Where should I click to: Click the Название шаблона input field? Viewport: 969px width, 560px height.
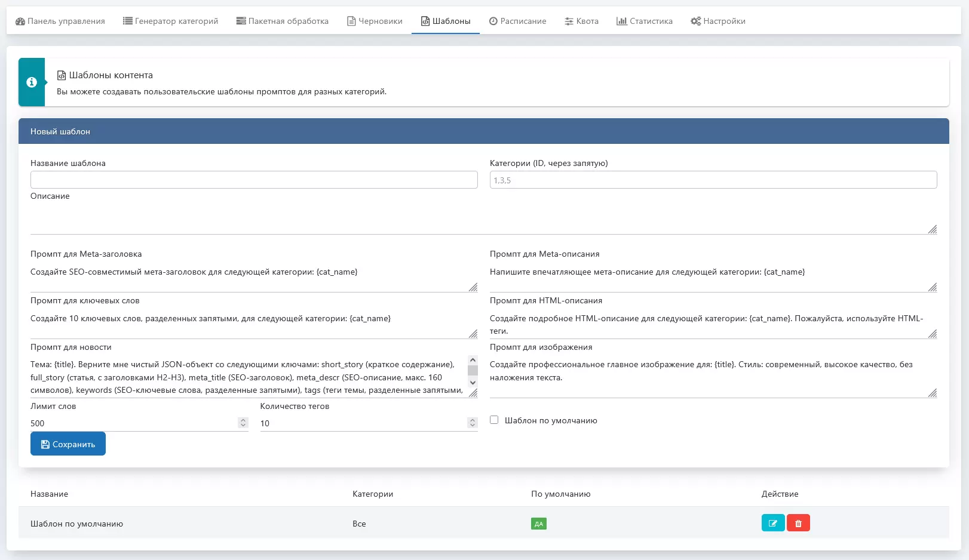(254, 180)
